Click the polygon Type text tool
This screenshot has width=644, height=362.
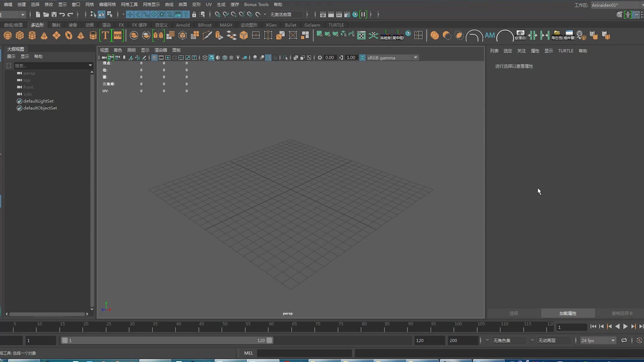(x=105, y=35)
